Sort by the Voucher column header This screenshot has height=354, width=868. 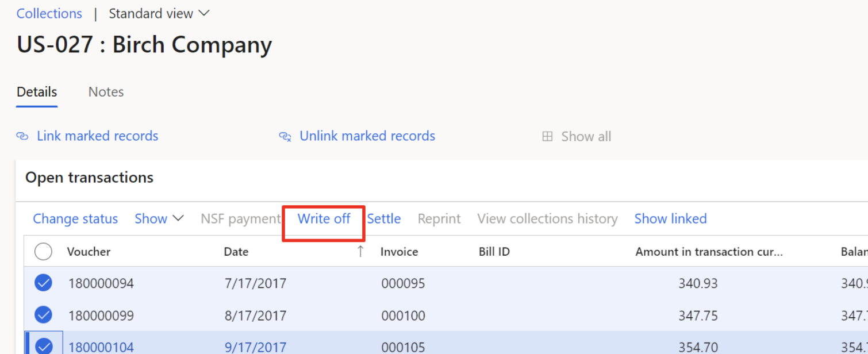coord(89,252)
